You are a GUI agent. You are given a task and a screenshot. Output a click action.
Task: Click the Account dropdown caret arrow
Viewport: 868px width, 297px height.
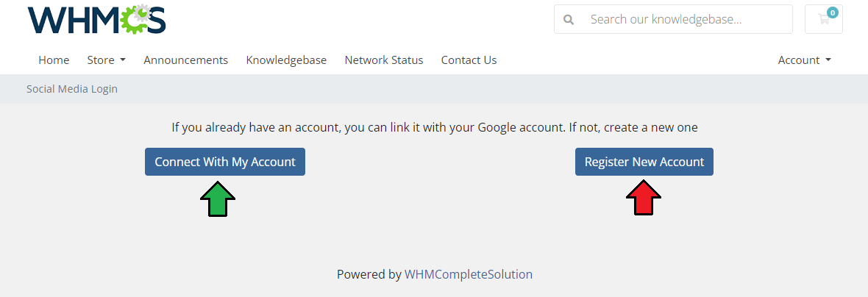click(828, 60)
